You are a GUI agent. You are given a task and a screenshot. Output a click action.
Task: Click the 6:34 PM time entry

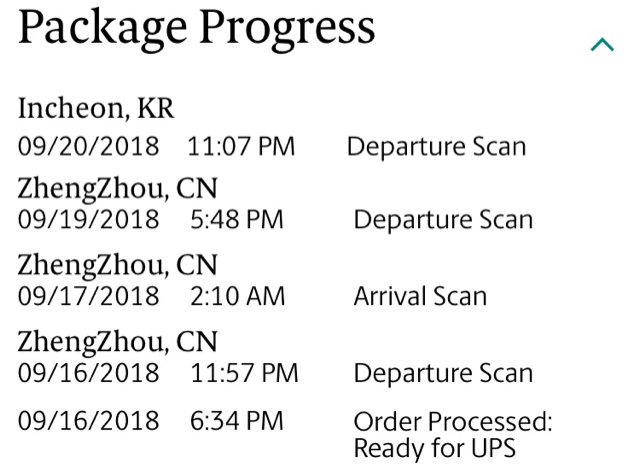pos(237,421)
